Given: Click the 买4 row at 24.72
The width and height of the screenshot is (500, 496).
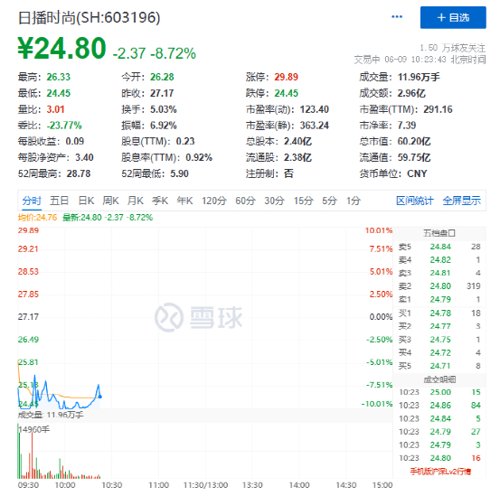Looking at the screenshot, I should pos(439,353).
